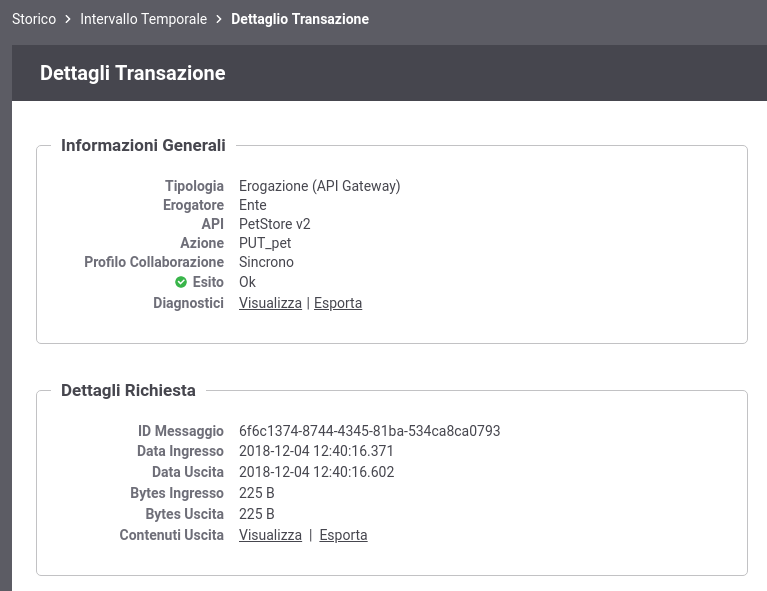Export Contenuti Uscita using Esporta
Screen dimensions: 767x591
click(343, 535)
